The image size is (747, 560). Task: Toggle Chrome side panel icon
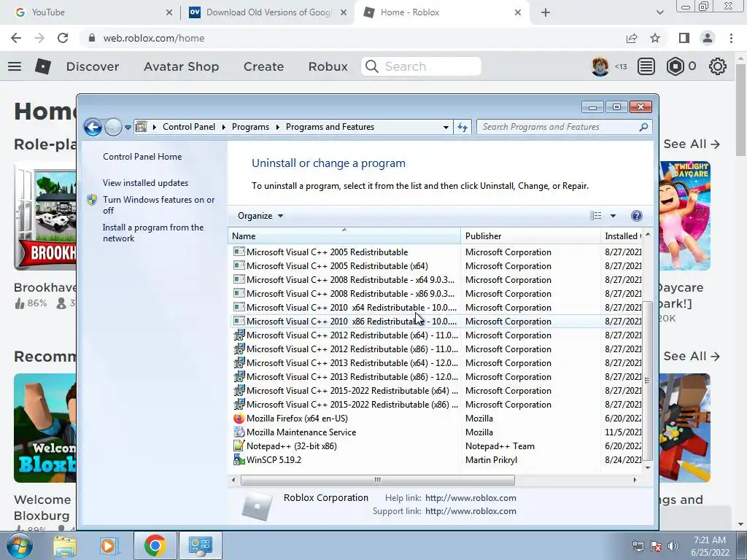pos(684,38)
